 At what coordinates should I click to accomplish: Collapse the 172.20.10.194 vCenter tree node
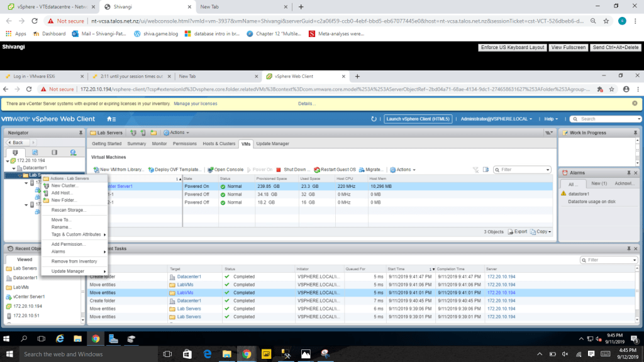point(8,161)
